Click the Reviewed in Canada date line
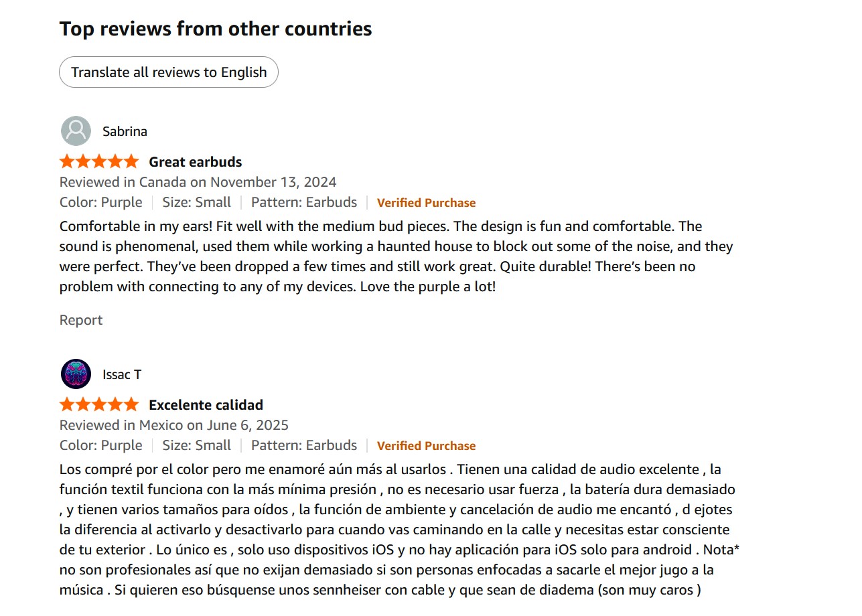Screen dimensions: 862x616 click(x=198, y=182)
